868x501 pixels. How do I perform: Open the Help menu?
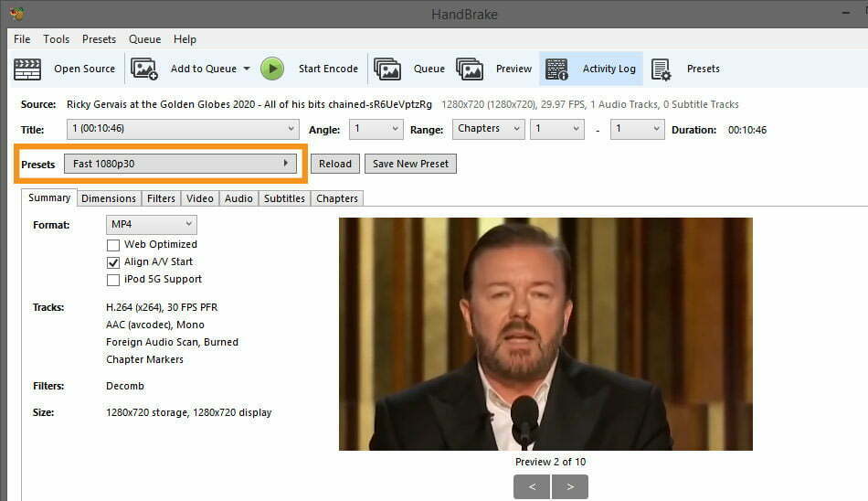[185, 39]
